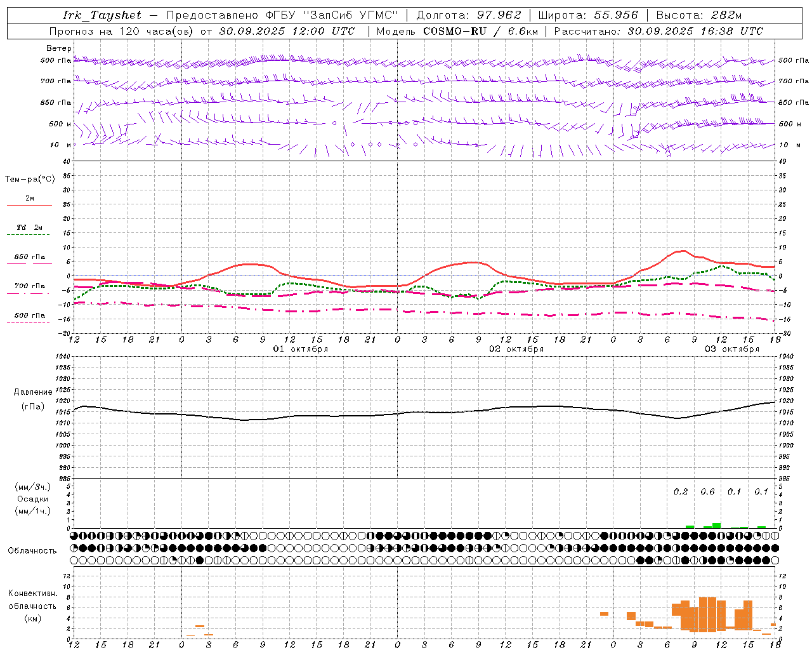Select the "Модель COSMO-RU / 6.6км" text
This screenshot has height=650, width=812.
tap(457, 31)
